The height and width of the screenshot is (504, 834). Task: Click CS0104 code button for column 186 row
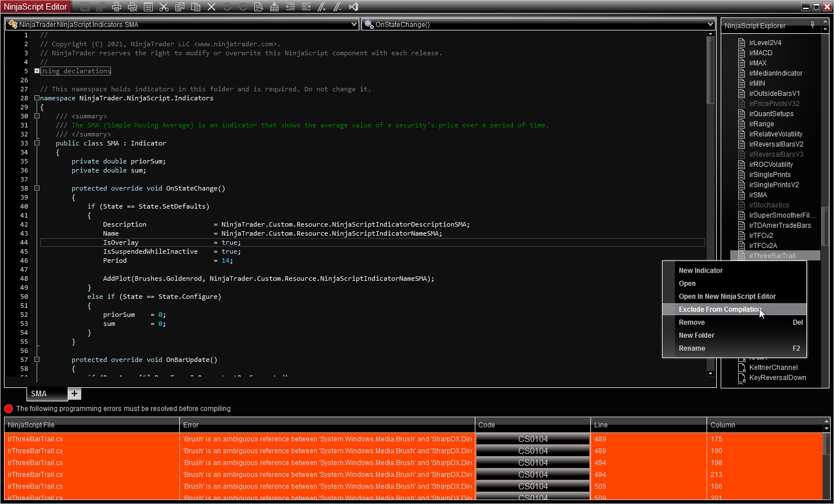533,487
